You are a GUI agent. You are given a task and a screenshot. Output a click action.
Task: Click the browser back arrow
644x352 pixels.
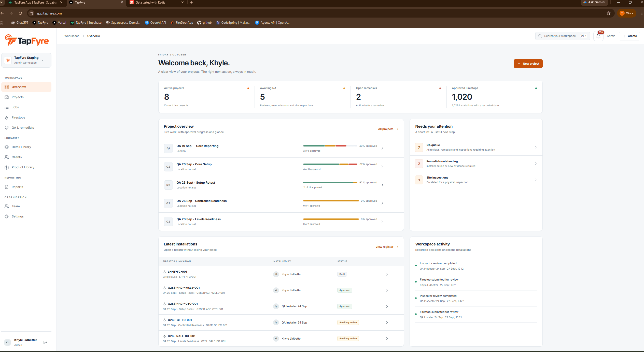click(2, 13)
